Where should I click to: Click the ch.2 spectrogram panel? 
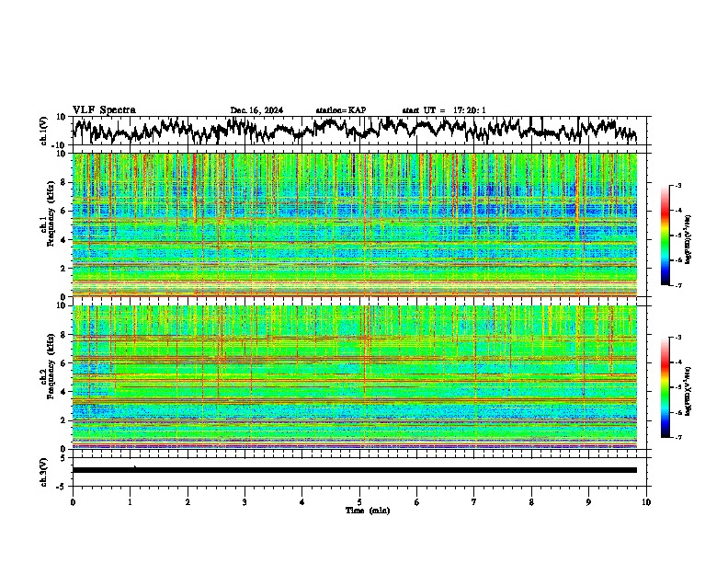tap(354, 377)
